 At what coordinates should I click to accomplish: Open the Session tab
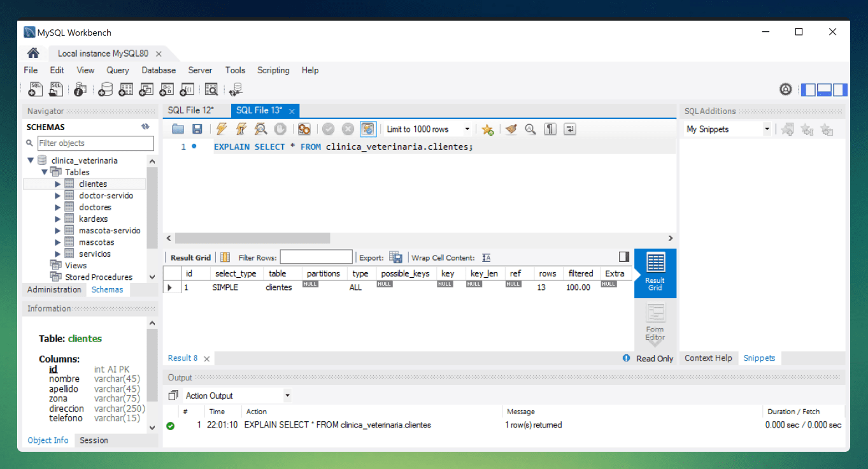point(94,440)
